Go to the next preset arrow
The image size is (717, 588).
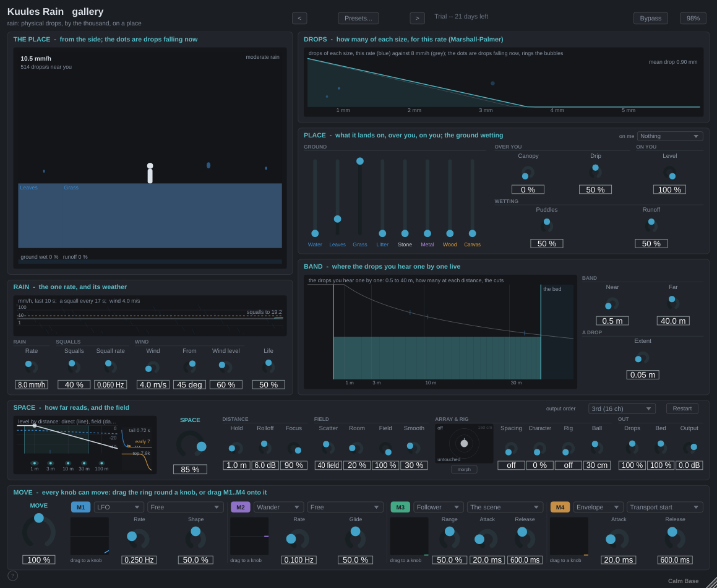click(x=417, y=19)
